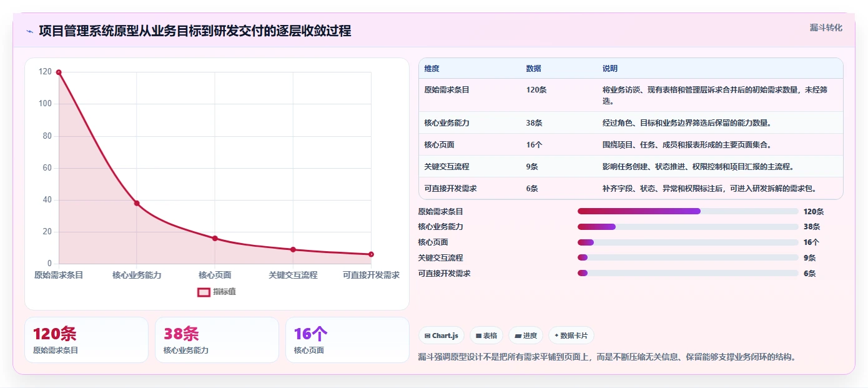Click the chart point for 关键交互流程
The width and height of the screenshot is (868, 388).
pyautogui.click(x=293, y=249)
